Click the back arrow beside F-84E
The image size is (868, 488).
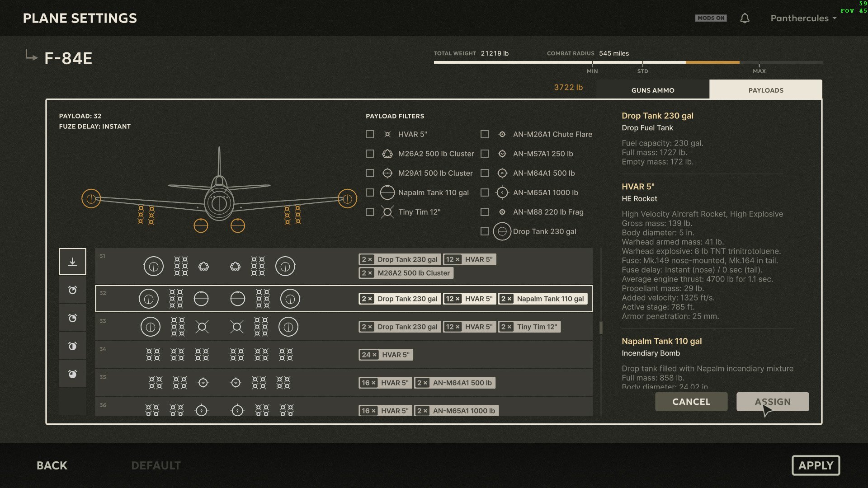[31, 56]
